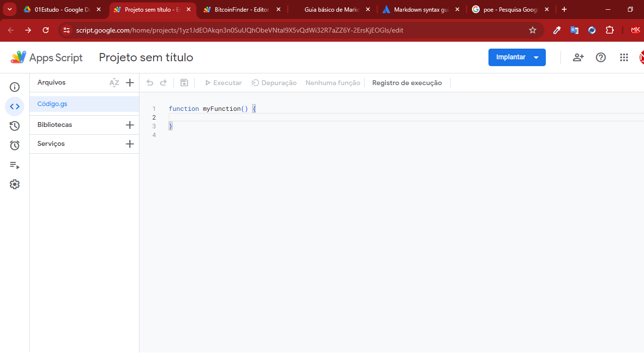Open Registro de execução log
The width and height of the screenshot is (644, 353).
click(407, 83)
